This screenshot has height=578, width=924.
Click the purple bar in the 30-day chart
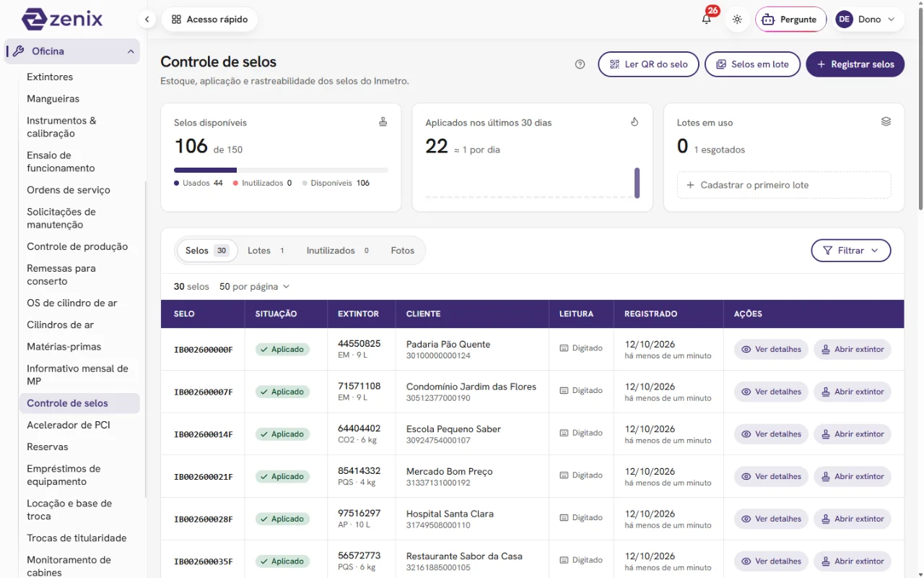click(x=637, y=183)
